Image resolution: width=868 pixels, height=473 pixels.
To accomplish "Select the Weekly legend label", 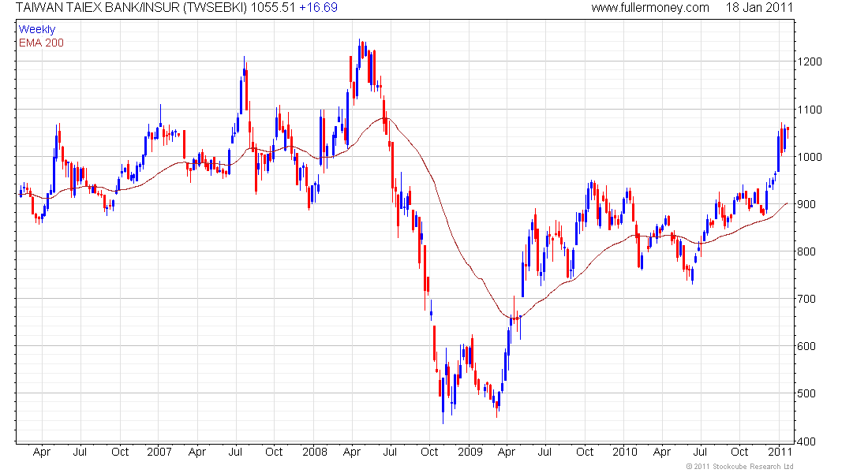I will 37,29.
